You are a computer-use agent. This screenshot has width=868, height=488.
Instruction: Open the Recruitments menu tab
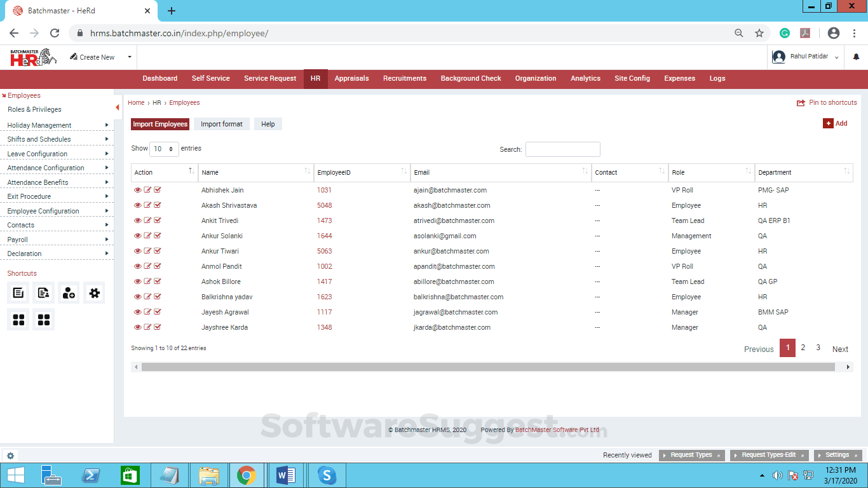click(x=404, y=79)
